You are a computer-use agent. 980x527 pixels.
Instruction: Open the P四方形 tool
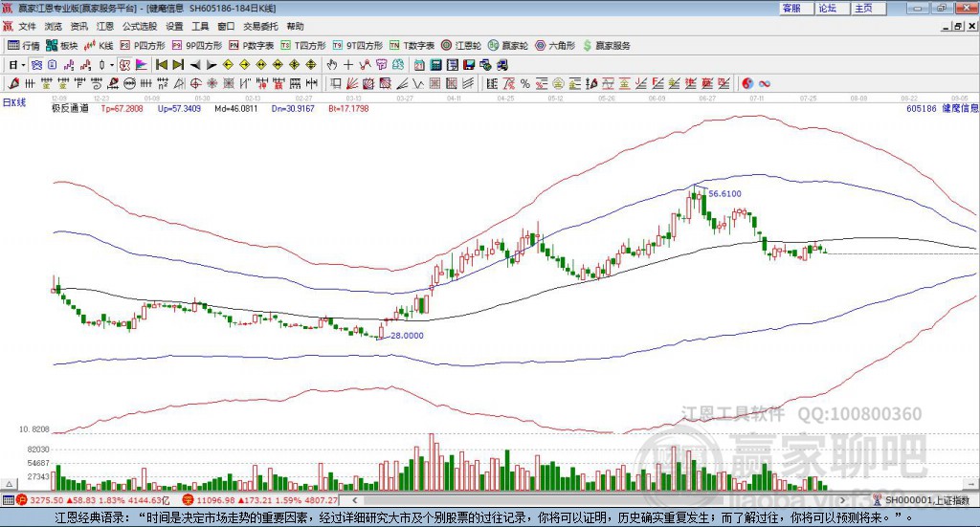[x=143, y=46]
